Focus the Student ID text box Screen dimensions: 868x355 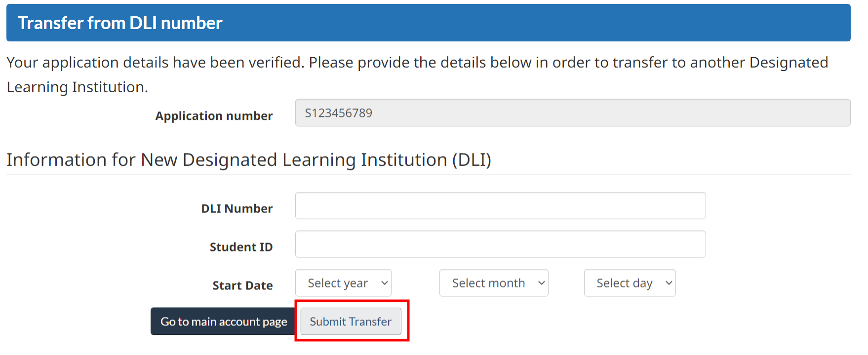click(x=500, y=244)
